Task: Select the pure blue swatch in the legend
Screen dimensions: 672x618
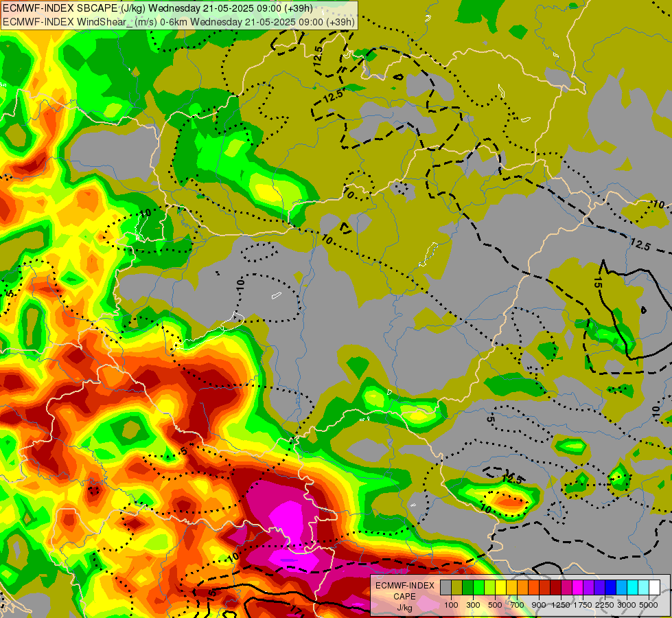Action: click(611, 587)
